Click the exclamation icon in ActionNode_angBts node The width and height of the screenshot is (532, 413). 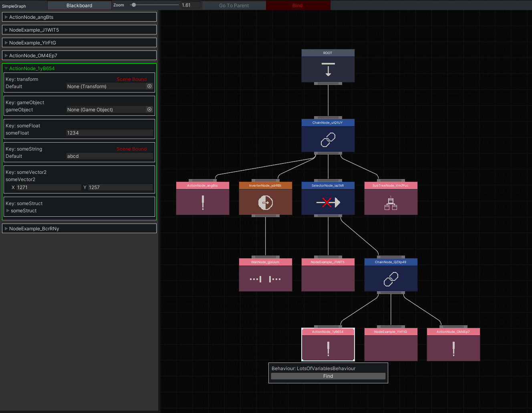203,203
